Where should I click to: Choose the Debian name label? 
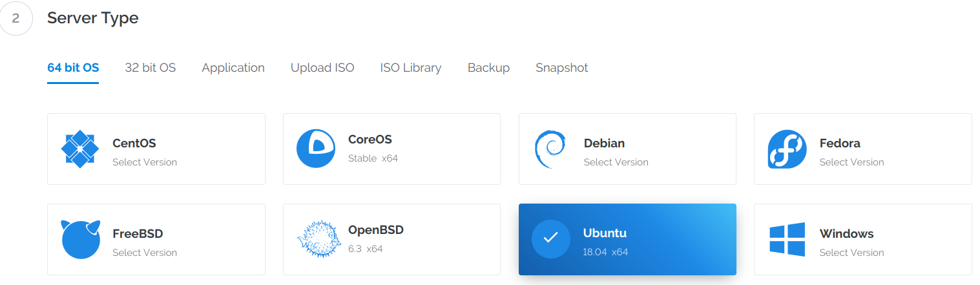pos(604,143)
